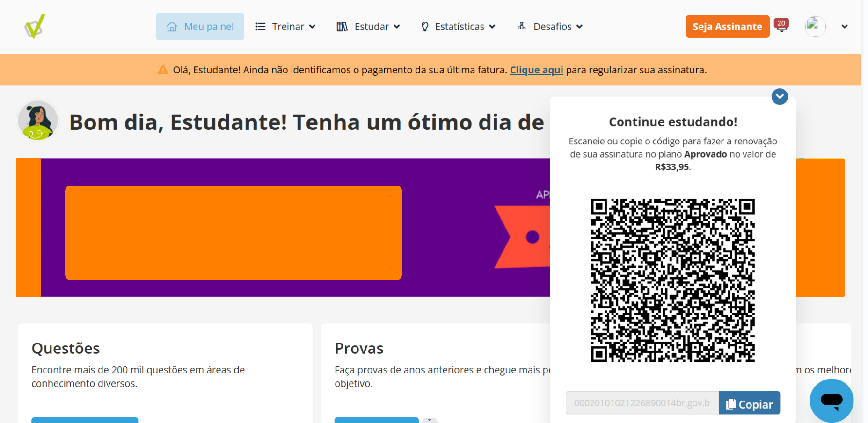This screenshot has width=868, height=423.
Task: Open the Estatísticas menu
Action: pyautogui.click(x=458, y=27)
